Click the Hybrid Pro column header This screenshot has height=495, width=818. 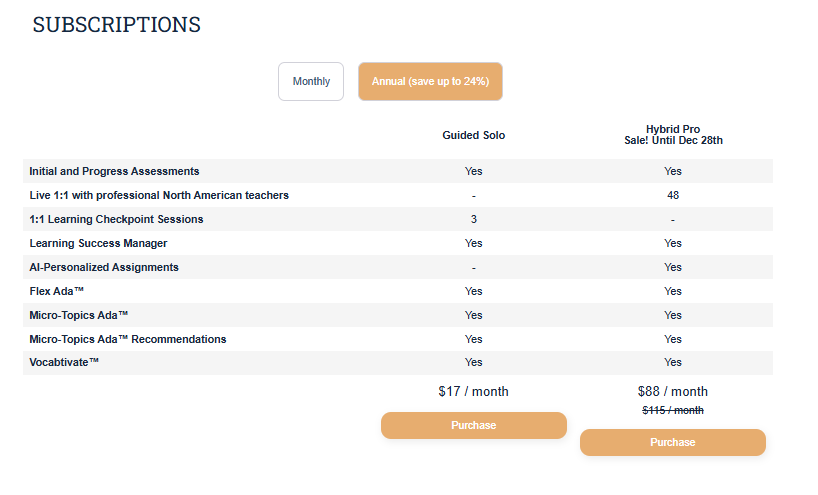click(x=672, y=129)
